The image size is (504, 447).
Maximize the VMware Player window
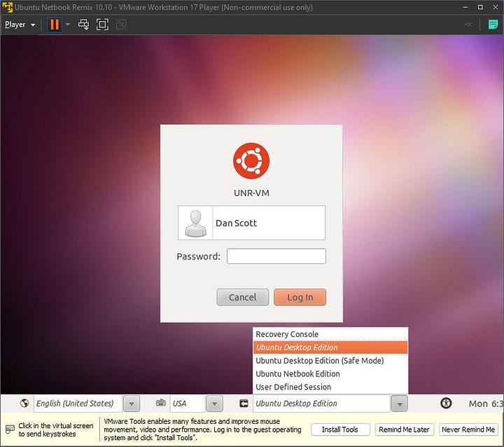[480, 7]
